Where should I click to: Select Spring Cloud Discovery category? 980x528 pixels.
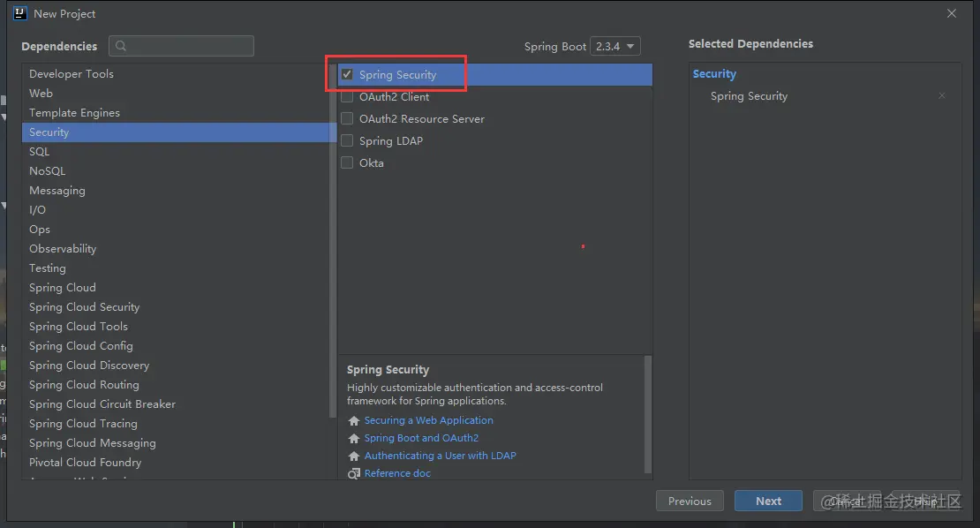pyautogui.click(x=178, y=365)
